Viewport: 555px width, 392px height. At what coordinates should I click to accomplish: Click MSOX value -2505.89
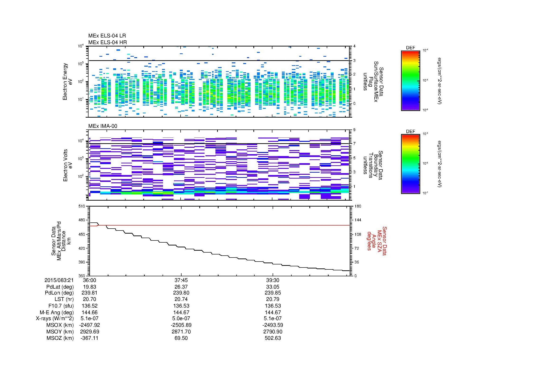pos(181,325)
